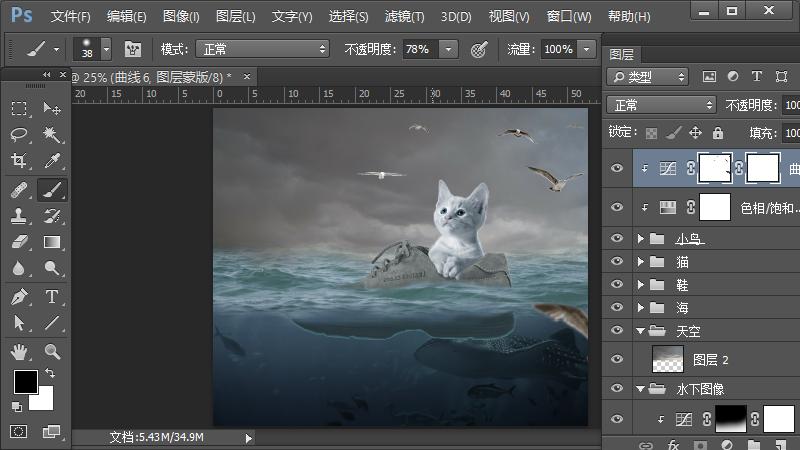Select the Path Selection tool
The height and width of the screenshot is (450, 800).
19,323
